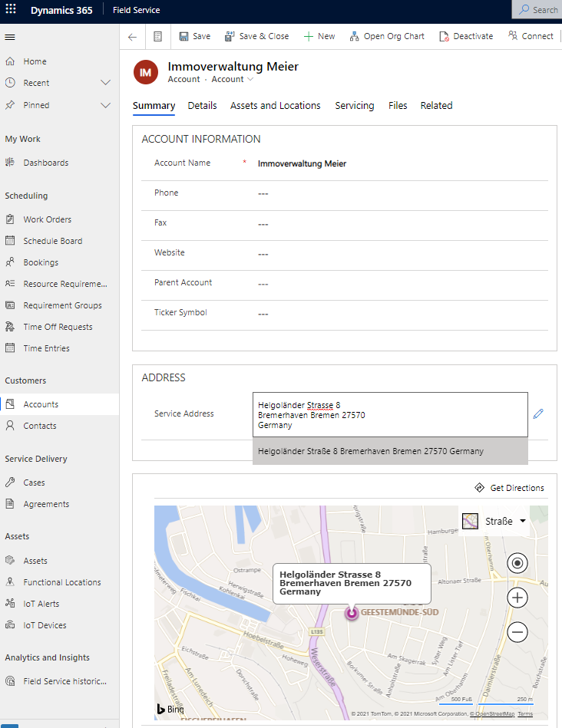Viewport: 562px width, 728px height.
Task: Zoom in on the map
Action: coord(518,598)
